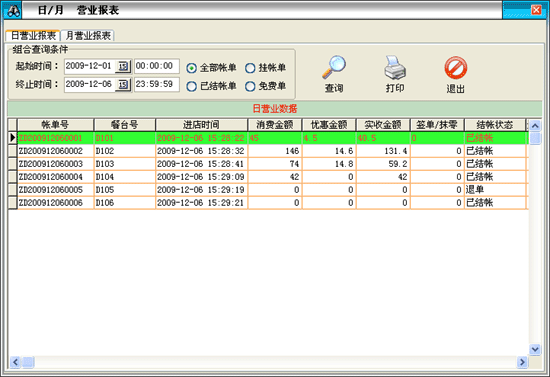Open the 起始时间 calendar picker
The height and width of the screenshot is (377, 550).
[x=123, y=66]
